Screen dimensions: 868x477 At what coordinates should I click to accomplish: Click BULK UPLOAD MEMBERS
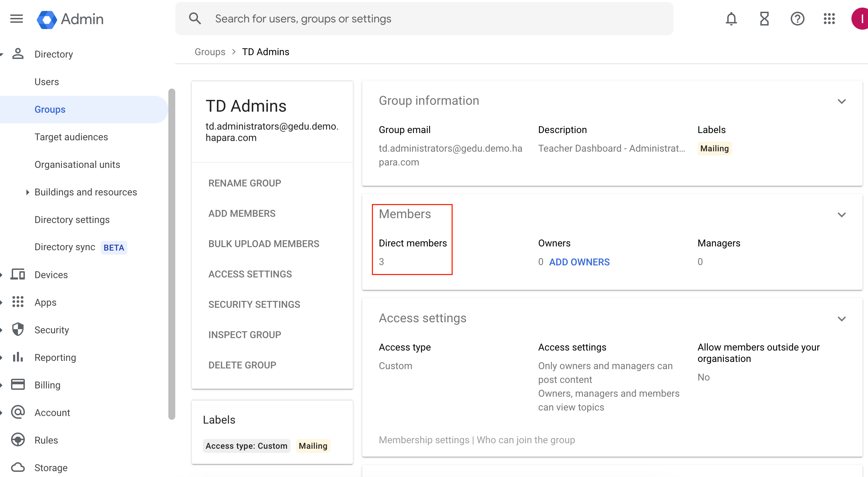coord(264,244)
